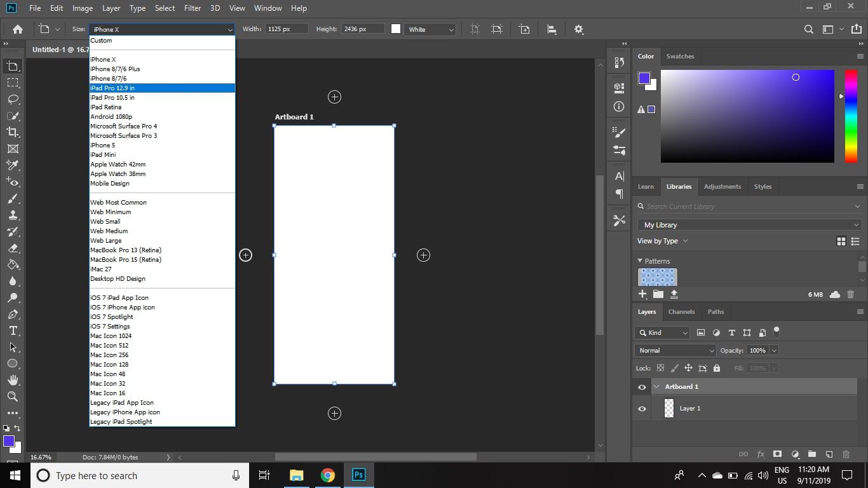The width and height of the screenshot is (868, 488).
Task: Select the Clone Stamp tool
Action: coord(12,215)
